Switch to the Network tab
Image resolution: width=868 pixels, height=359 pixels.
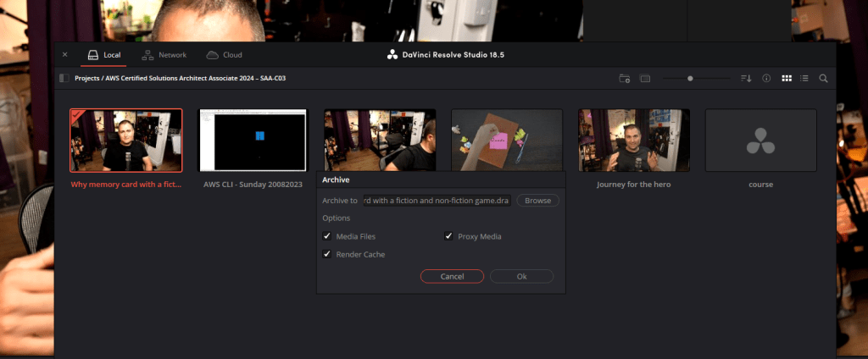(x=164, y=55)
